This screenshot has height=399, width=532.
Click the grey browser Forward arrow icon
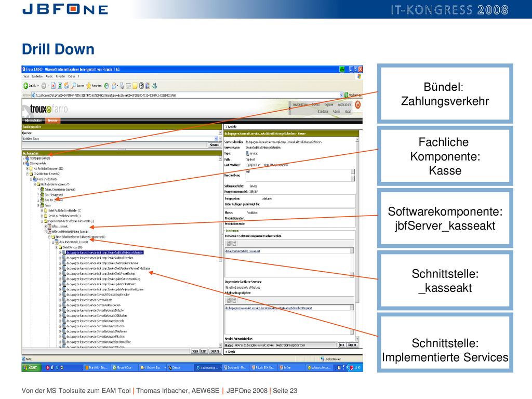point(44,86)
